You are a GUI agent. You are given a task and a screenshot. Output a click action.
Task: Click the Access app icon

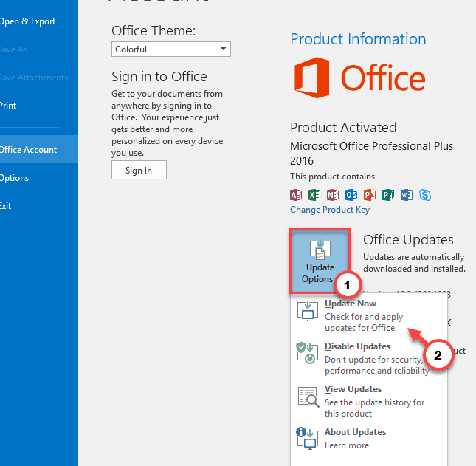296,195
